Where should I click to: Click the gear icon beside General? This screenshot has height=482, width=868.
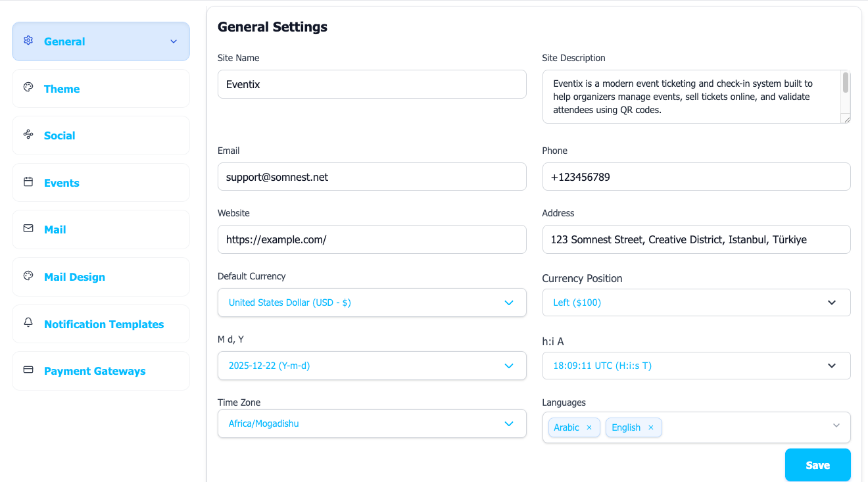tap(28, 40)
